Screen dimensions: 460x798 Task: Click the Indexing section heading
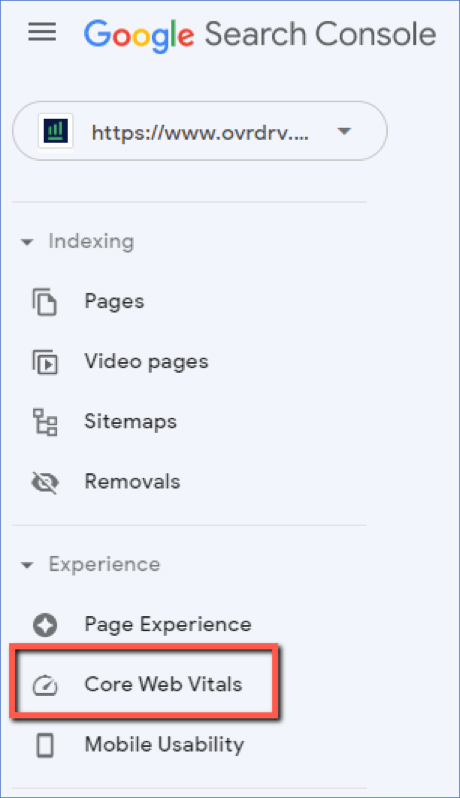91,242
